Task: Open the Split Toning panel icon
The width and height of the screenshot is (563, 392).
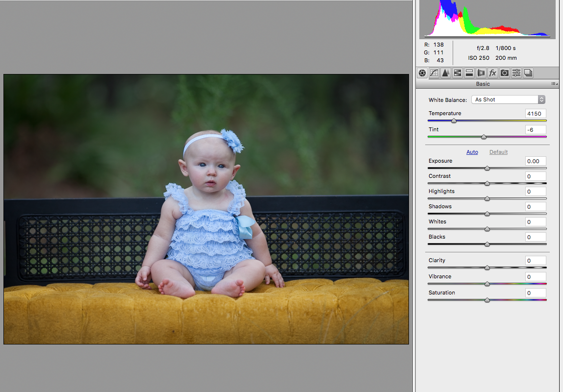Action: point(469,73)
